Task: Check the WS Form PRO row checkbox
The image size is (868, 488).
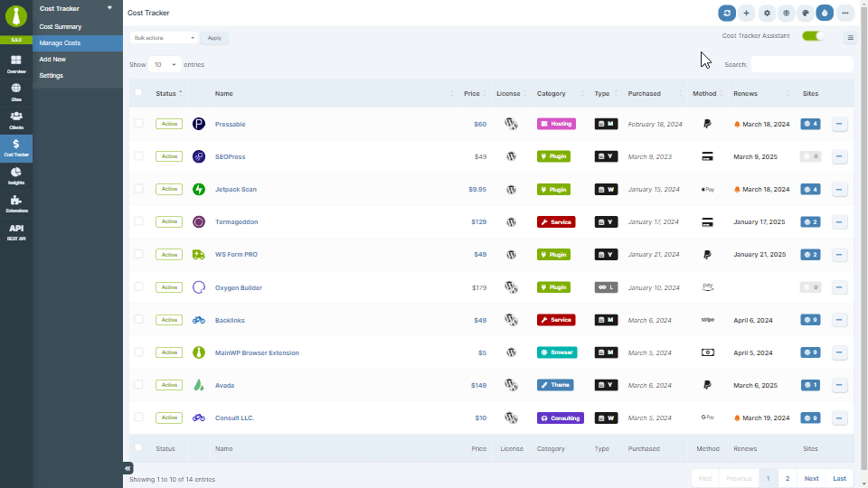Action: click(138, 254)
